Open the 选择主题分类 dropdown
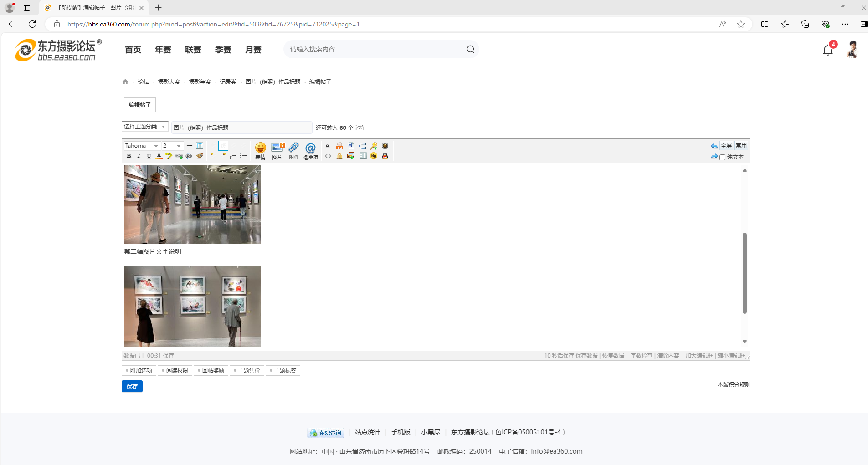 (144, 127)
